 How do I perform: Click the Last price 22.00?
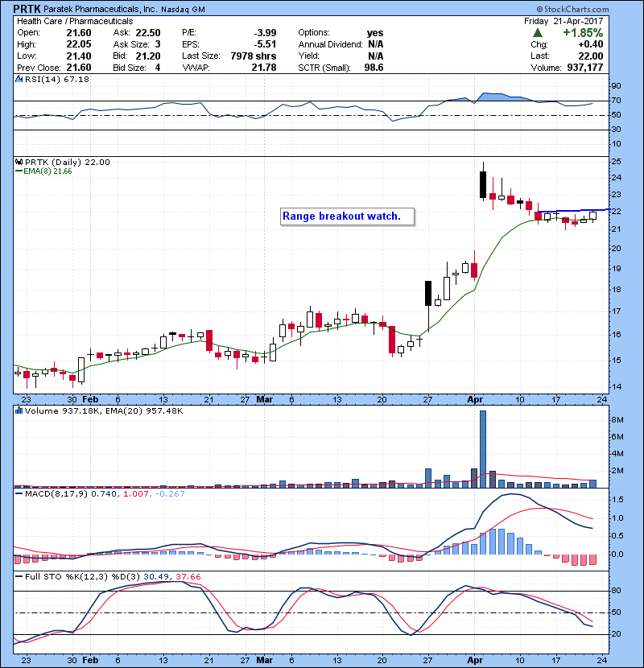tap(591, 56)
